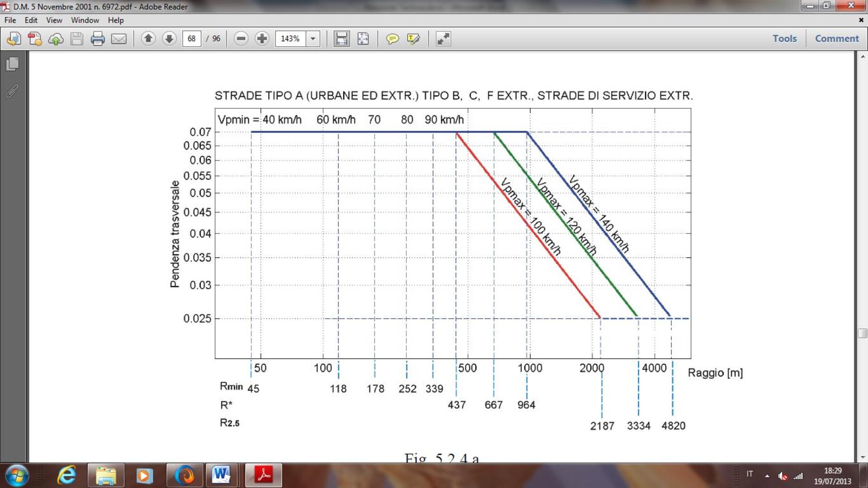Zoom out using the minus button
Image resolution: width=868 pixels, height=488 pixels.
(x=241, y=39)
